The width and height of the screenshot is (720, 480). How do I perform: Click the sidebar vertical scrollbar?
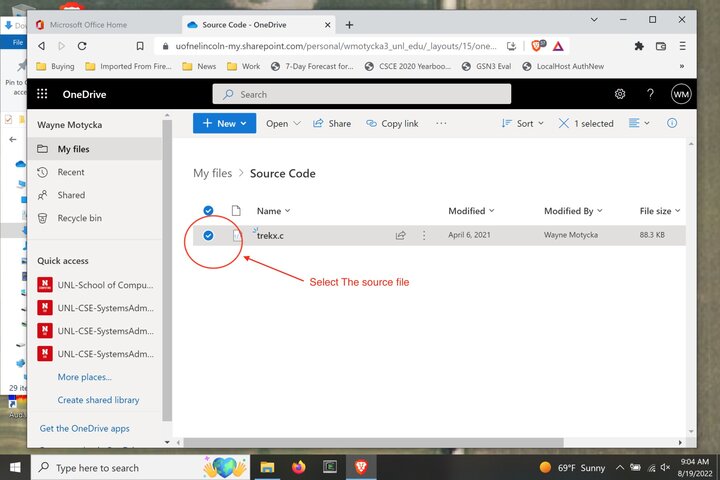(167, 270)
